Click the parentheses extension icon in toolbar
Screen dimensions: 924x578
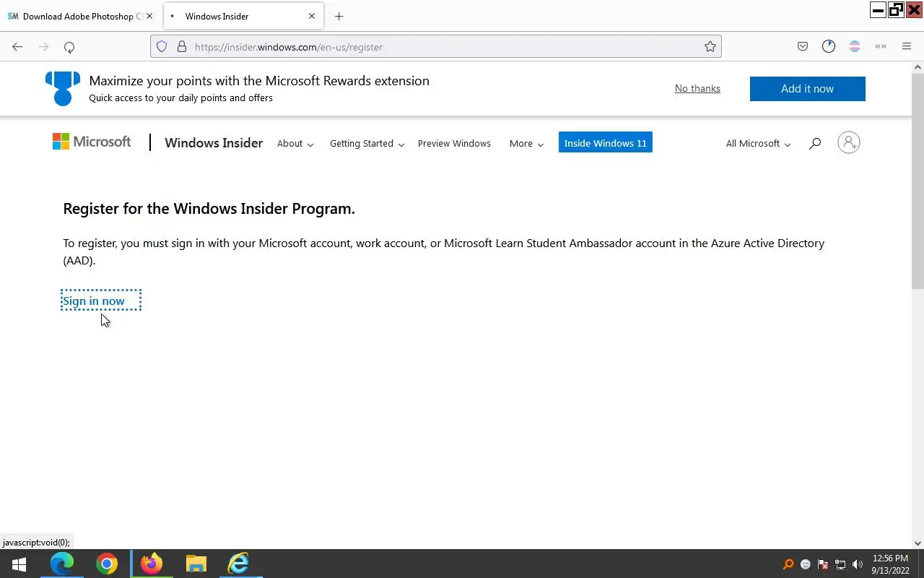click(881, 46)
